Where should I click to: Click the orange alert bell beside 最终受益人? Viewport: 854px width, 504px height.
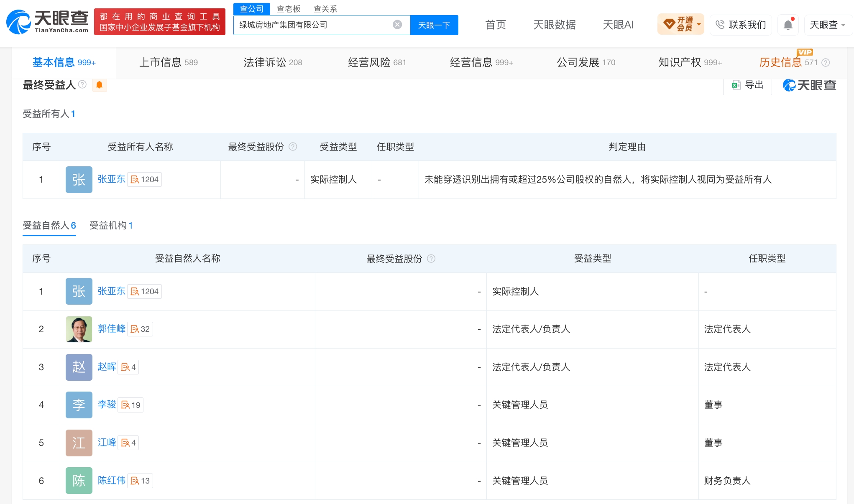coord(99,85)
